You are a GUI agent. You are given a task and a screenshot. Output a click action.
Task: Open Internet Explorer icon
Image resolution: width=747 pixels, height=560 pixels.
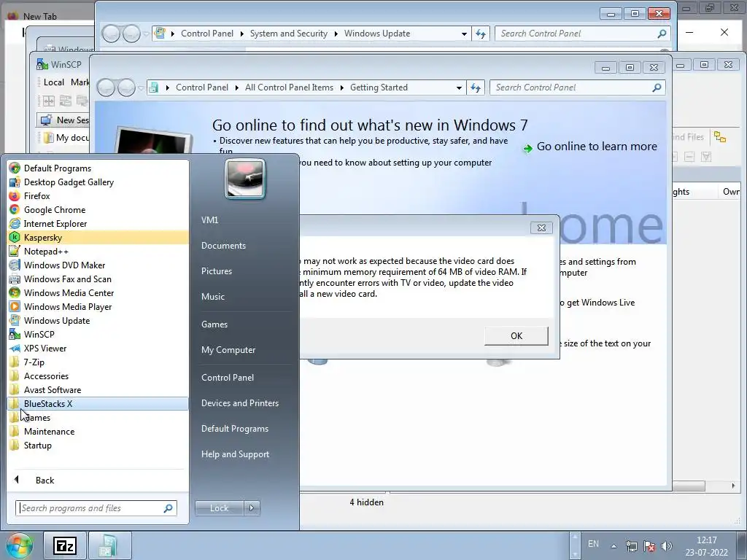[15, 223]
